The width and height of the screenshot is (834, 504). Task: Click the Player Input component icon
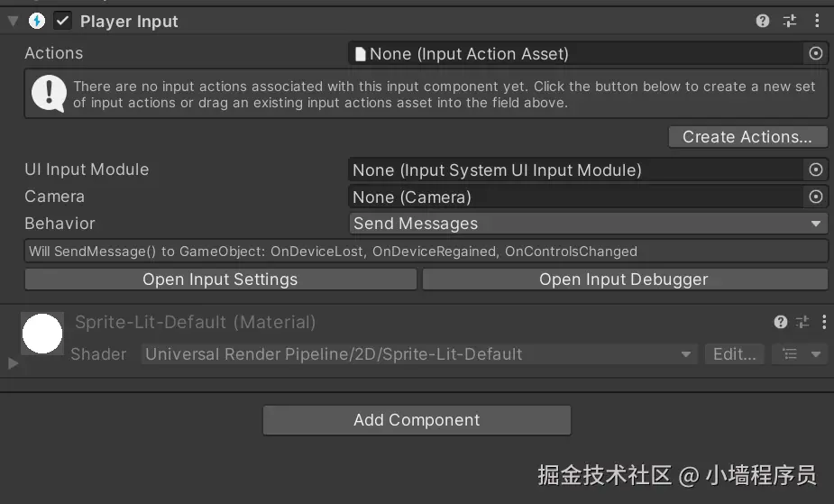pos(37,21)
